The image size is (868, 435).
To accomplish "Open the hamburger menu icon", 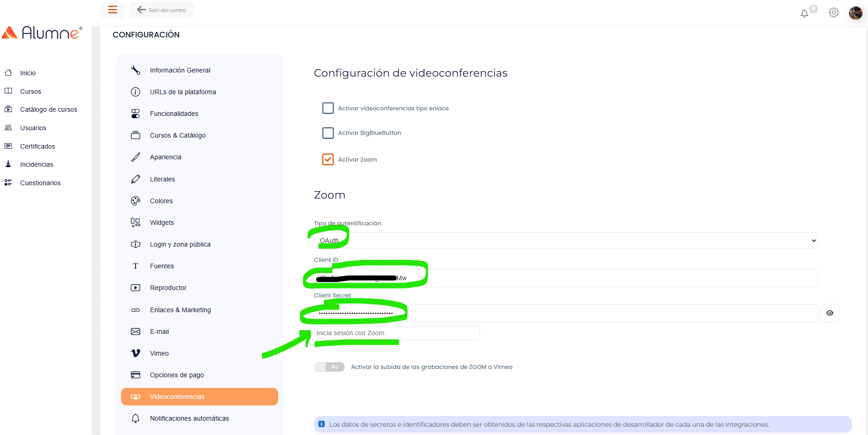I will click(112, 10).
